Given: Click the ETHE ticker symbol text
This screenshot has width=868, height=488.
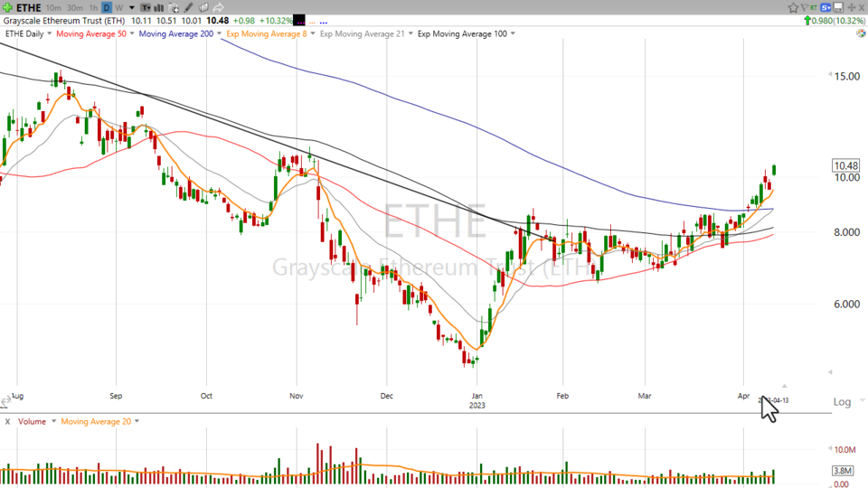Looking at the screenshot, I should (x=28, y=7).
